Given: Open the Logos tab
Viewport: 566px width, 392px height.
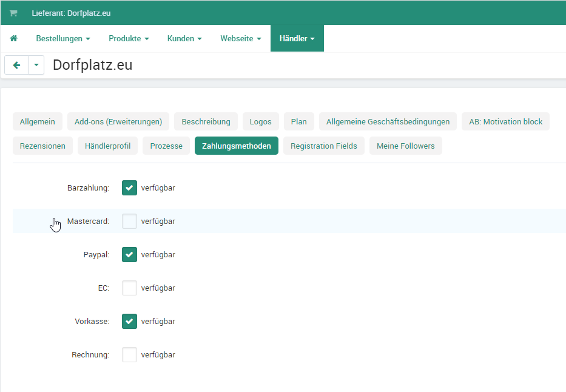Looking at the screenshot, I should [x=261, y=121].
